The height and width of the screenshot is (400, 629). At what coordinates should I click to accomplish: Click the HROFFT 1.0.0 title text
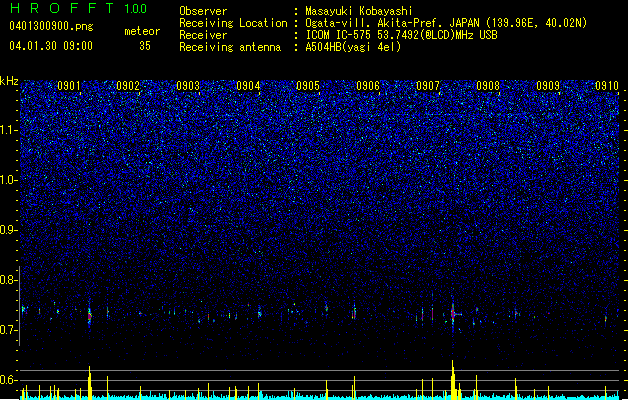(x=79, y=8)
